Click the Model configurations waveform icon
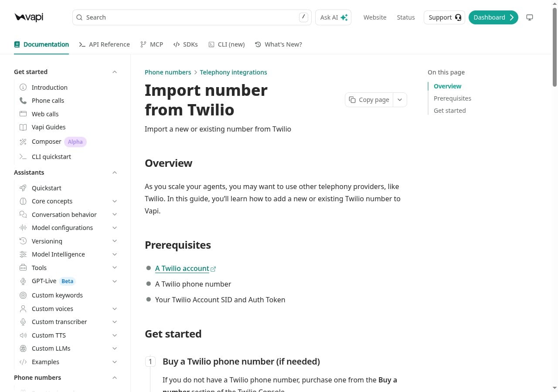 (23, 228)
